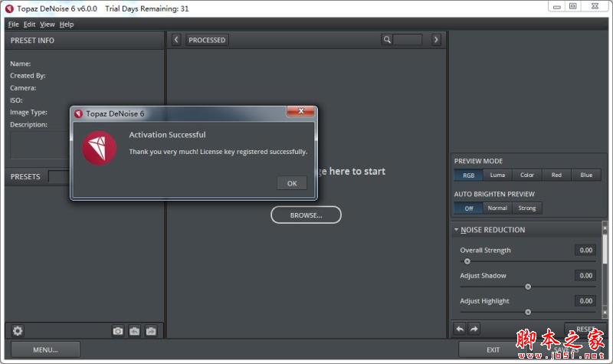The height and width of the screenshot is (364, 613).
Task: Click the Adjust Shadow slider handle
Action: (528, 287)
